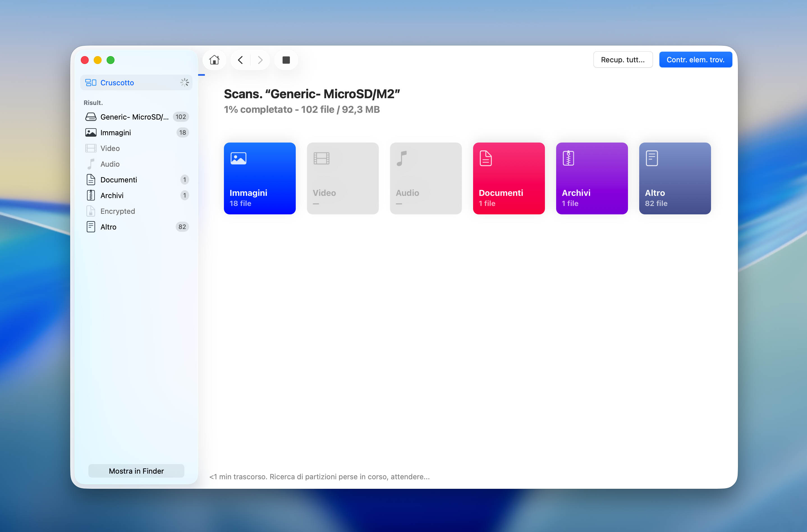Open the Archivi category tile
This screenshot has height=532, width=807.
click(x=592, y=178)
